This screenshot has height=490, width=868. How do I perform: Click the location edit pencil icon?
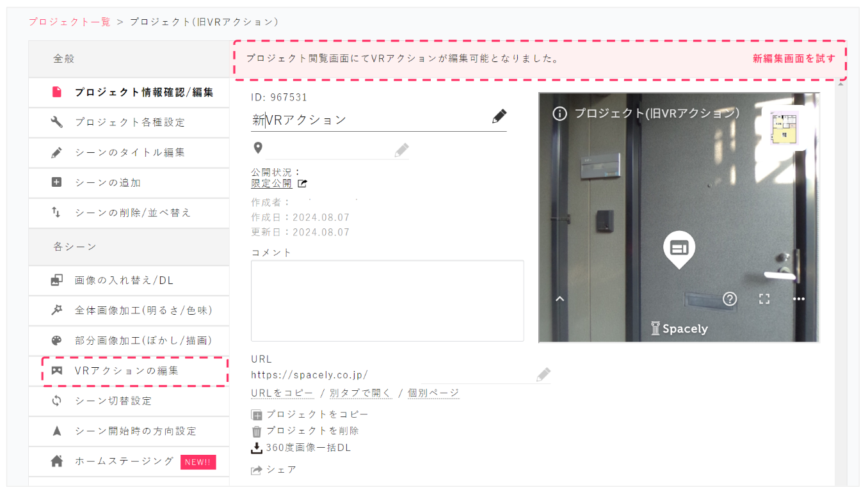point(401,150)
